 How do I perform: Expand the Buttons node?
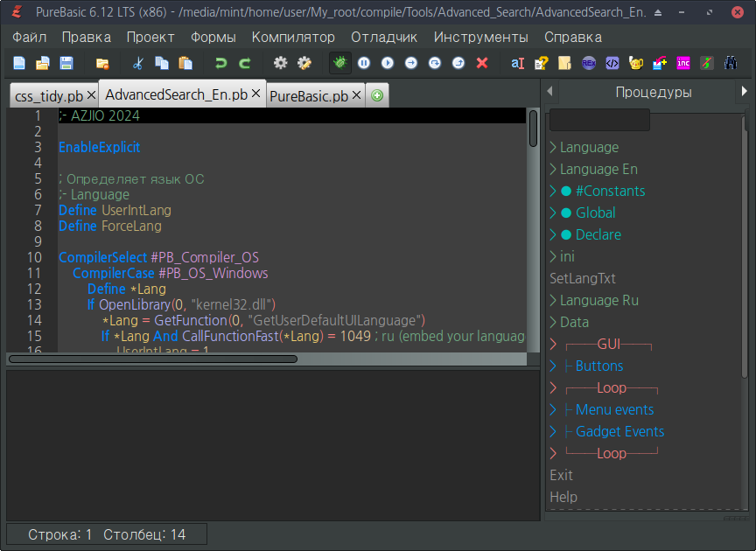point(553,366)
